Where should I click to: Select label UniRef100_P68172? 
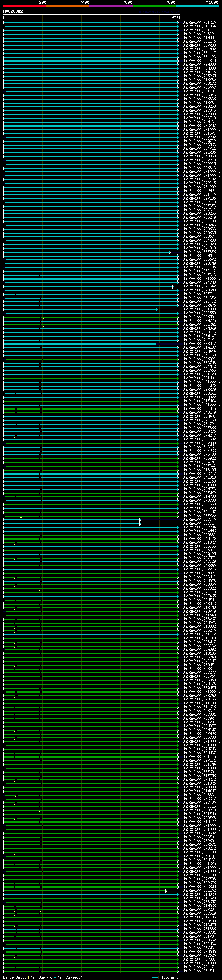click(199, 84)
